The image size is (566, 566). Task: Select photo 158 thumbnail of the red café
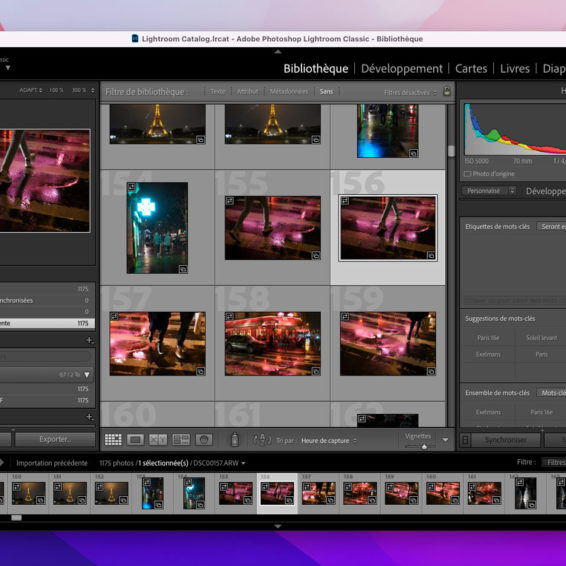pyautogui.click(x=273, y=344)
